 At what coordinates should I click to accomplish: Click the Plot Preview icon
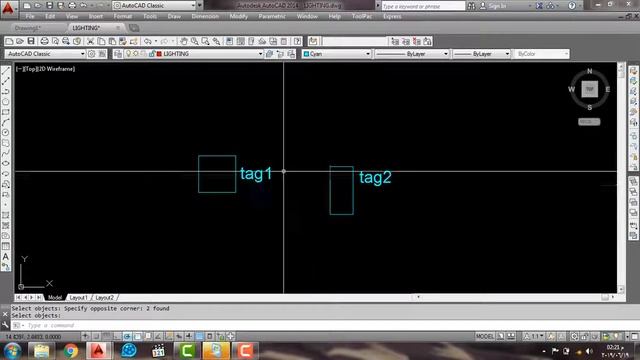pos(55,41)
